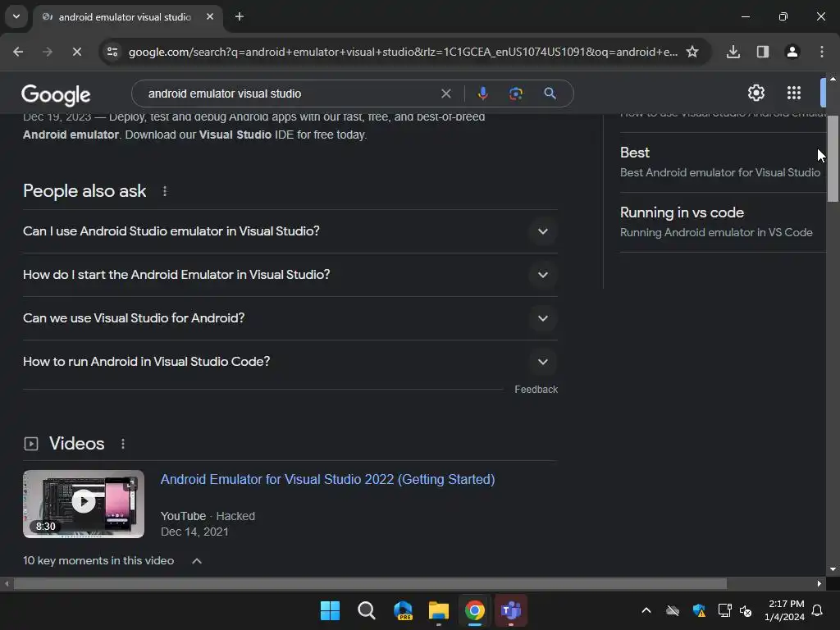Screen dimensions: 840x630
Task: Open 'Running in vs code' suggestion
Action: (x=716, y=222)
